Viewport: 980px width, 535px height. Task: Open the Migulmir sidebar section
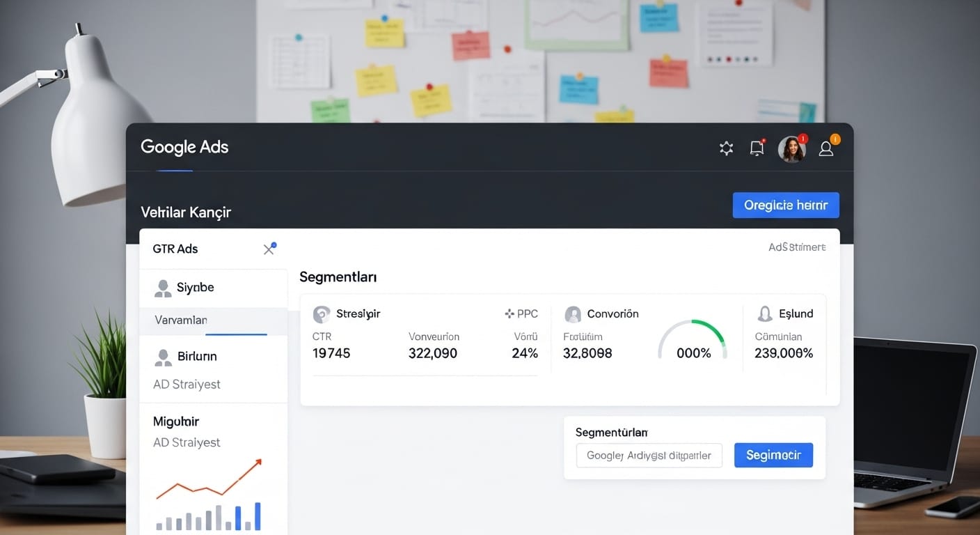176,421
